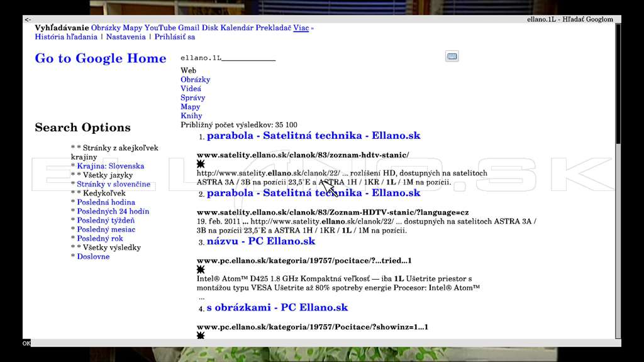The width and height of the screenshot is (644, 362).
Task: Click the Search Options heading
Action: (x=82, y=128)
